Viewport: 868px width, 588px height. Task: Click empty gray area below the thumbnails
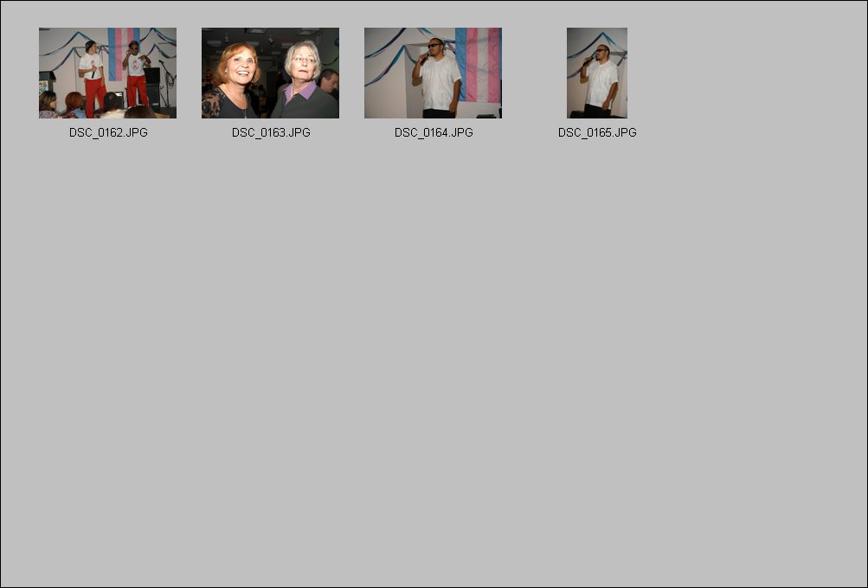tap(434, 360)
